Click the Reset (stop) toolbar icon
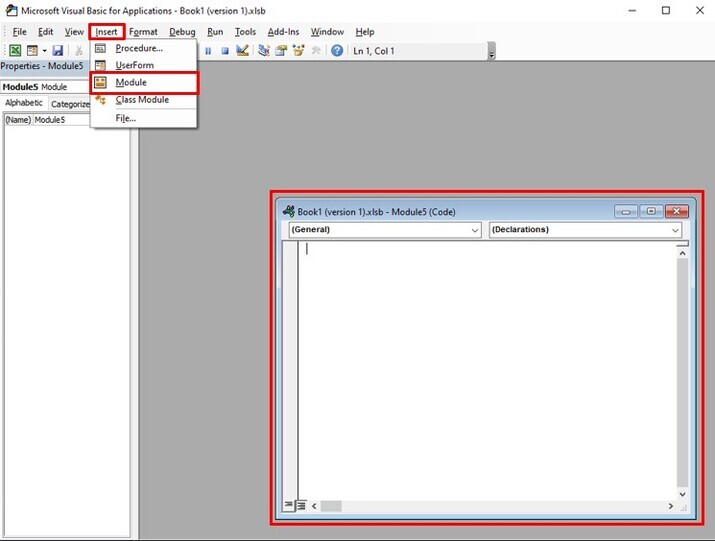 225,51
